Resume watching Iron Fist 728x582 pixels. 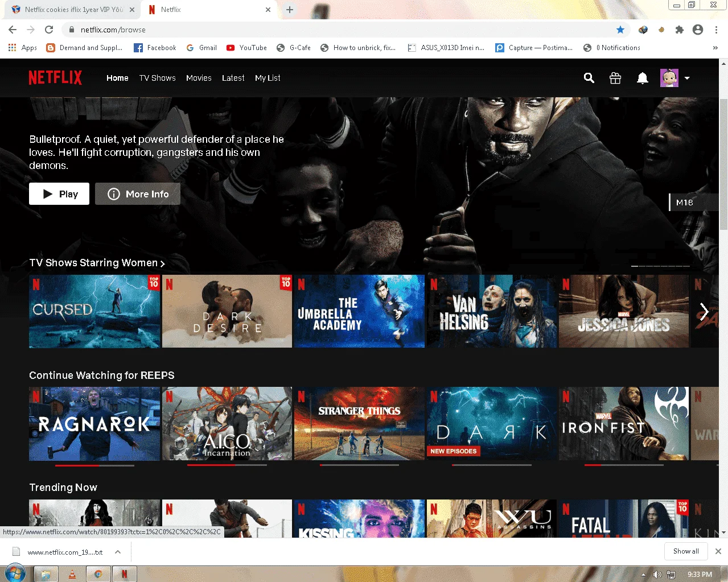[x=624, y=424]
